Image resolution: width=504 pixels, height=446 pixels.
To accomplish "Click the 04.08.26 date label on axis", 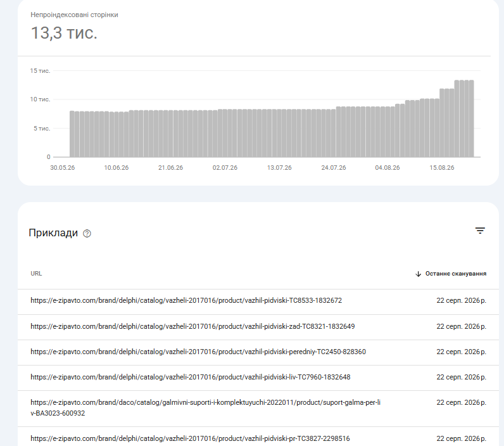I will point(387,168).
